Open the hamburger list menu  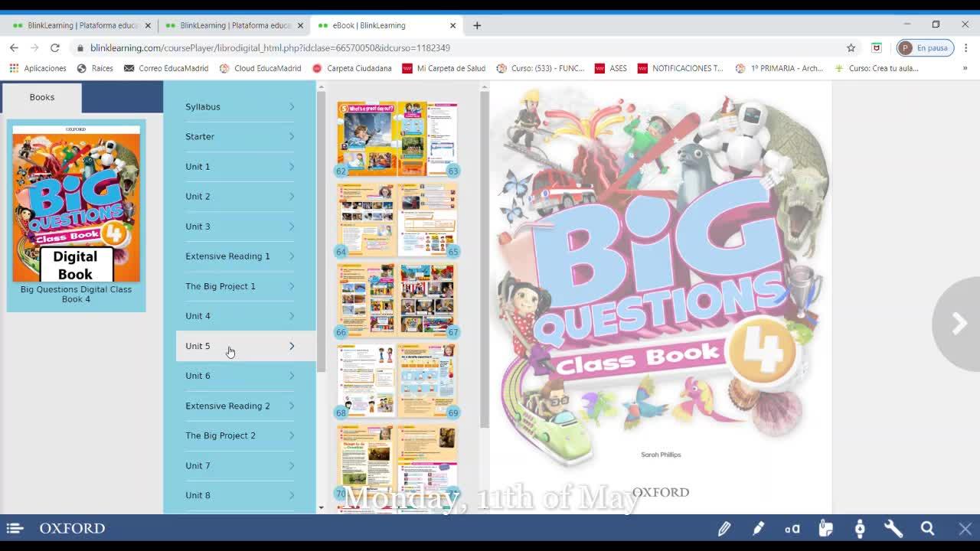pyautogui.click(x=15, y=528)
